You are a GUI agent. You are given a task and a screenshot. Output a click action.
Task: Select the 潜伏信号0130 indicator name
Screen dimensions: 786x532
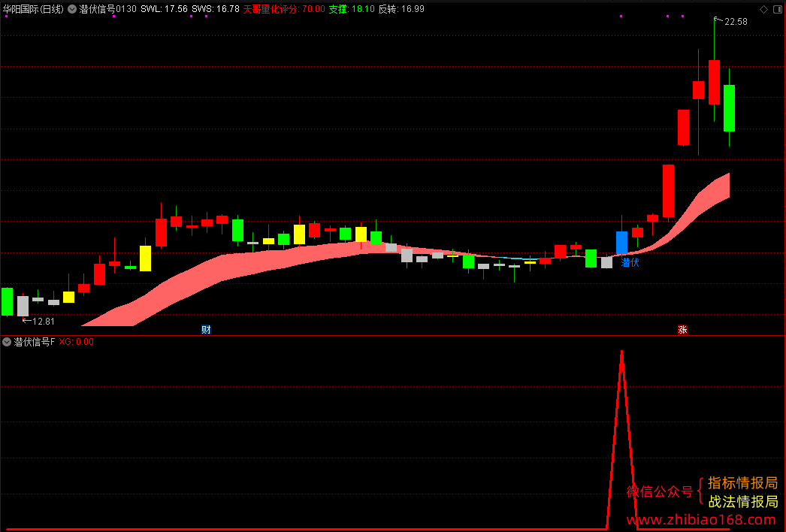(x=107, y=9)
